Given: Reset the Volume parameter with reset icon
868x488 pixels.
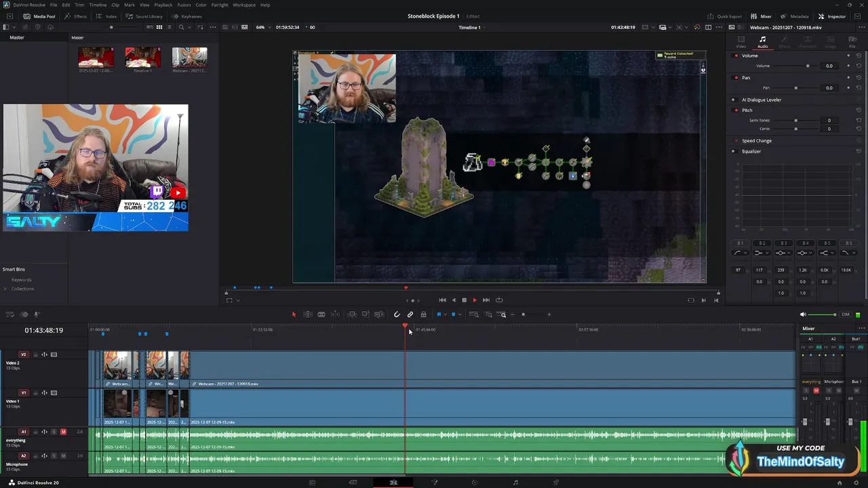Looking at the screenshot, I should 859,66.
